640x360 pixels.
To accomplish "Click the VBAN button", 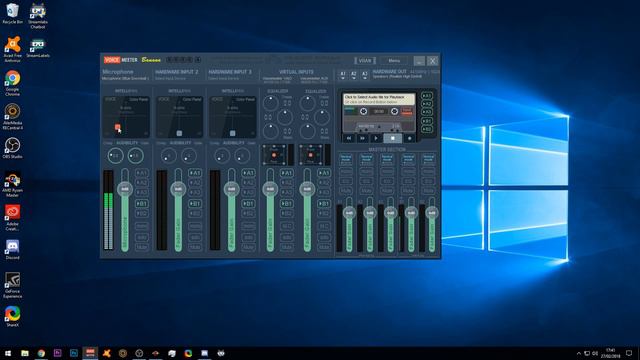I will [365, 61].
